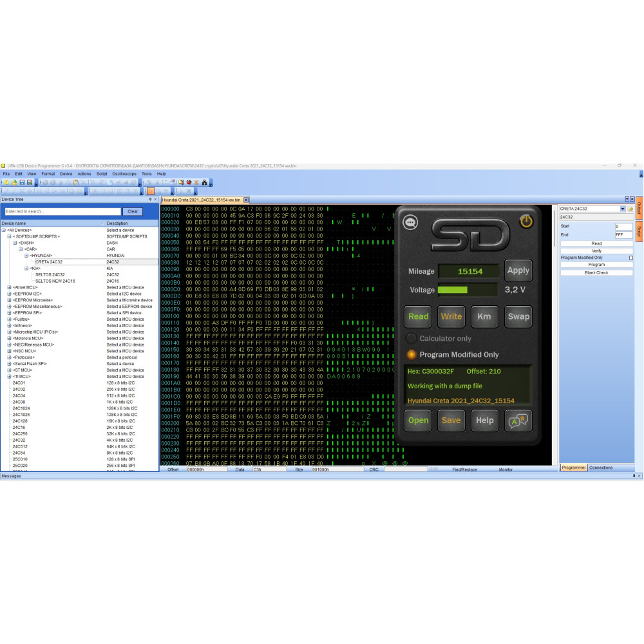Expand the EEPROM I2C node
Viewport: 644px width, 644px height.
click(x=9, y=294)
